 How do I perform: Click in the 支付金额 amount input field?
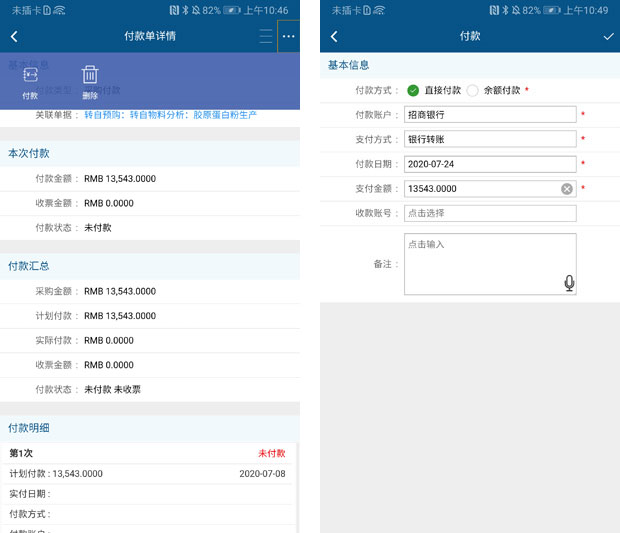coord(480,188)
